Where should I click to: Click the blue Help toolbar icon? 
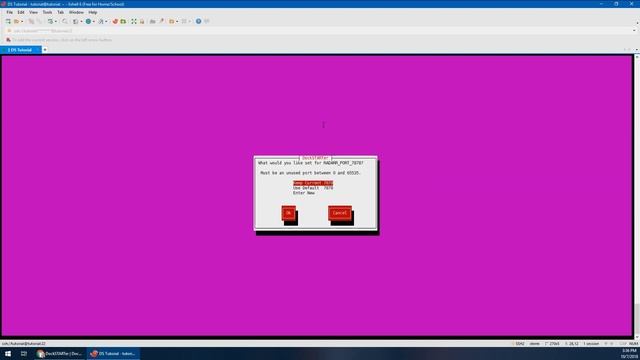pos(198,21)
